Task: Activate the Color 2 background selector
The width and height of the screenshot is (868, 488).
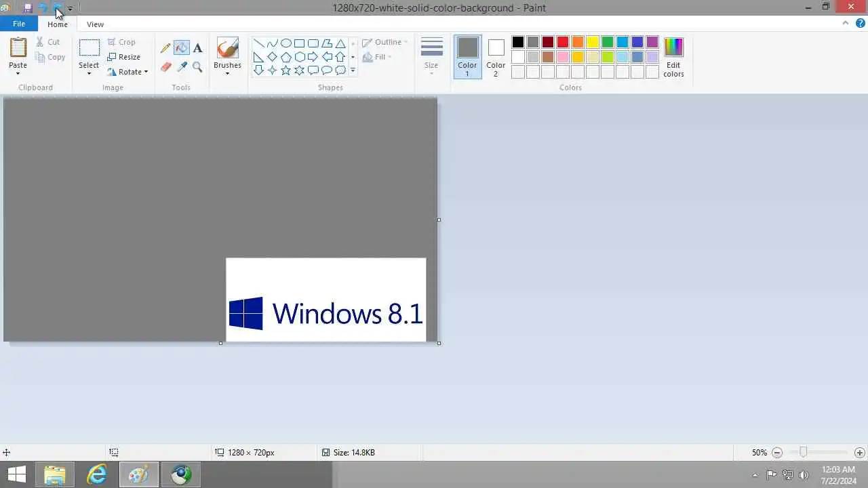Action: tap(496, 57)
